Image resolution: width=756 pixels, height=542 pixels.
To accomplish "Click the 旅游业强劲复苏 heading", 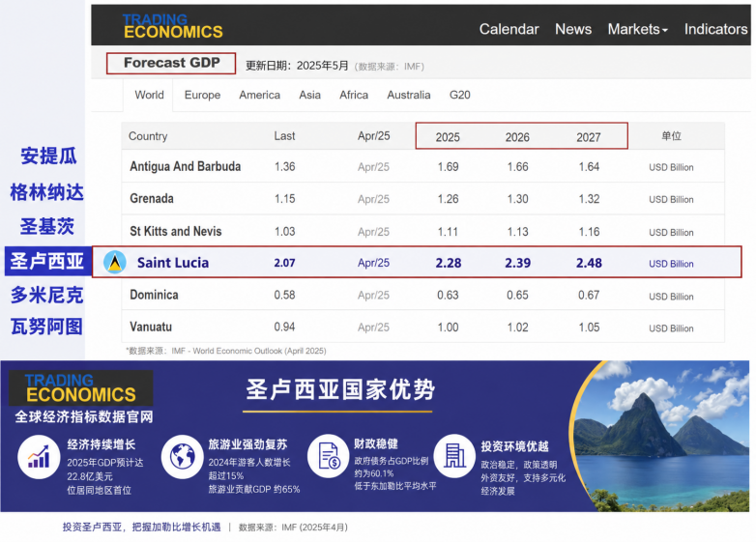I will [x=247, y=444].
